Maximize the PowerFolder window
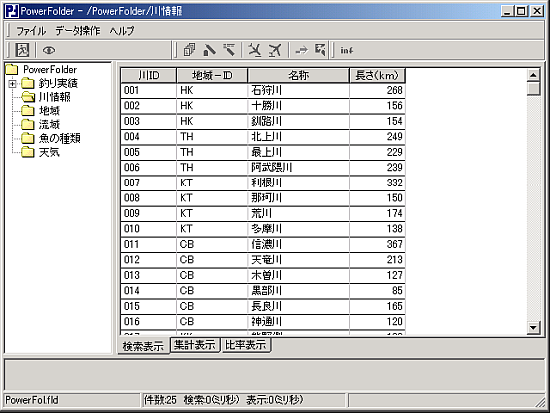 (x=522, y=11)
